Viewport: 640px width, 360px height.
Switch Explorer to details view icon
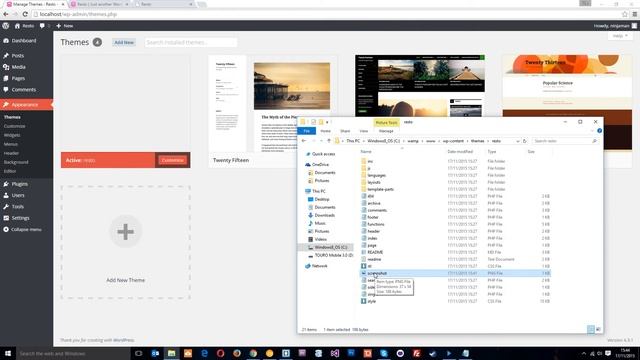point(591,329)
